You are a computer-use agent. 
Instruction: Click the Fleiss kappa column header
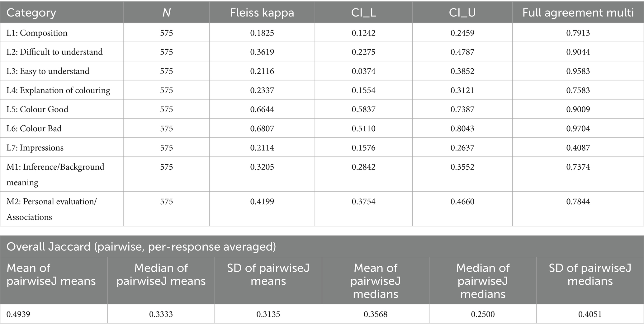262,13
